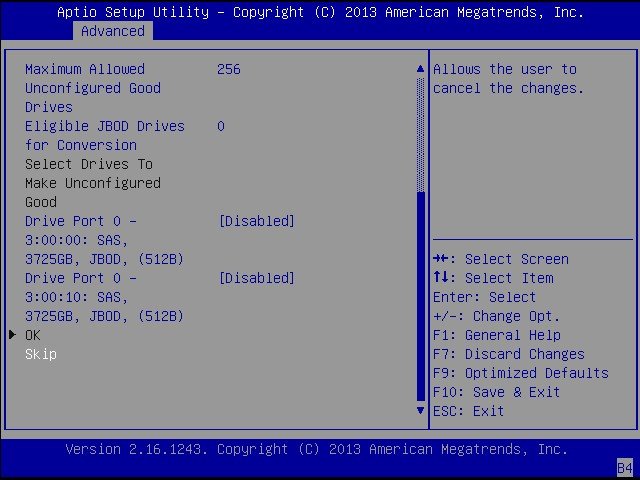
Task: Select Drive Port 0 - 3:00:00 entry
Action: coord(104,240)
